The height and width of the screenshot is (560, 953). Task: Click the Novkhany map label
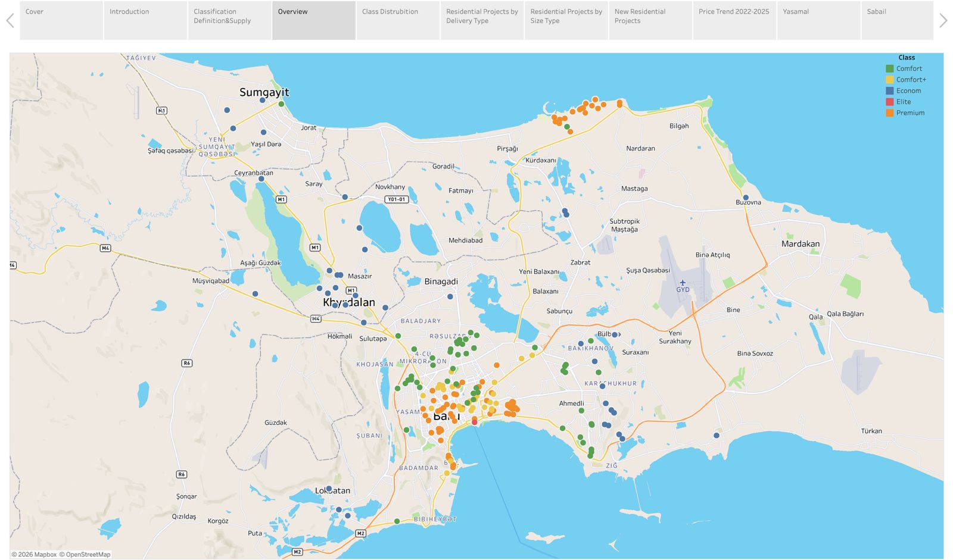click(x=390, y=187)
